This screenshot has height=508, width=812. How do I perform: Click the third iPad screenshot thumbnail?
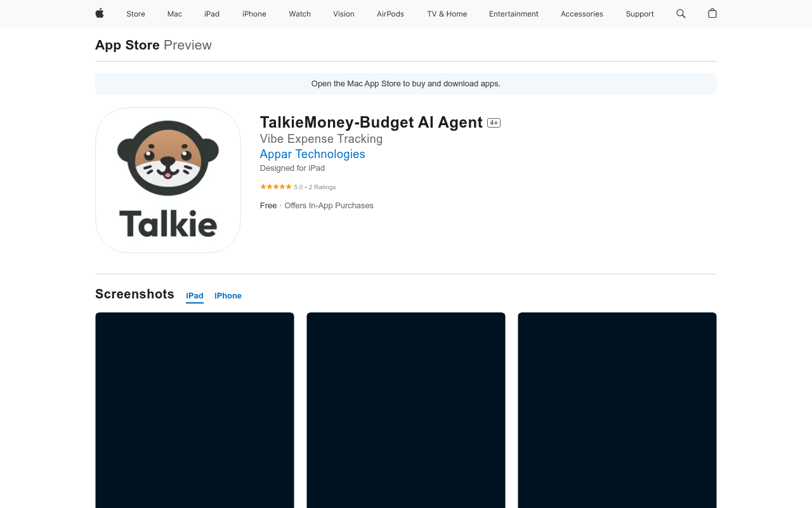click(617, 410)
